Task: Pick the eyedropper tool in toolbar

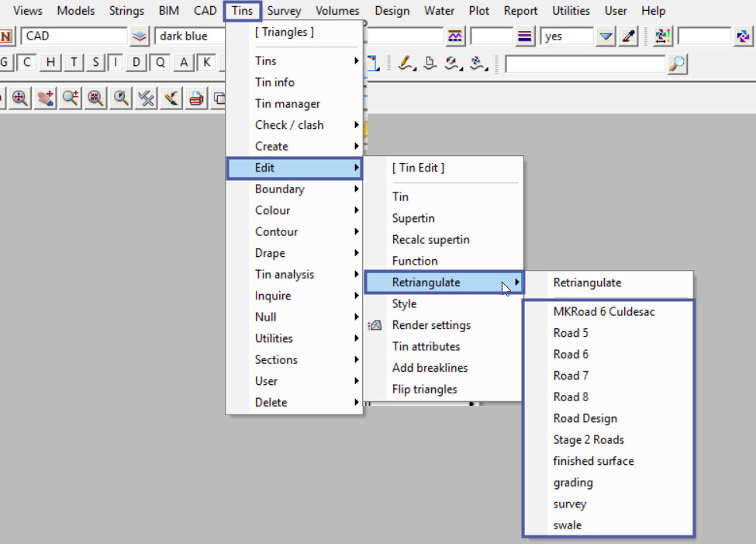Action: (629, 36)
